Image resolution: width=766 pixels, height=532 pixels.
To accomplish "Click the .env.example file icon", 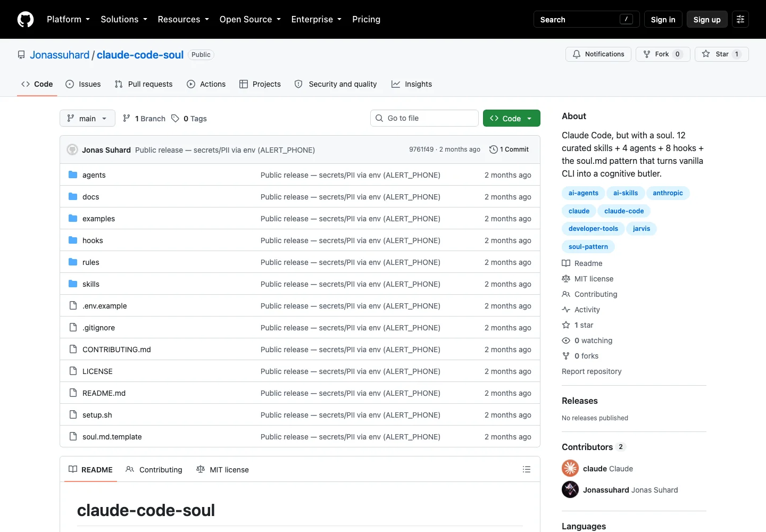I will [x=73, y=305].
